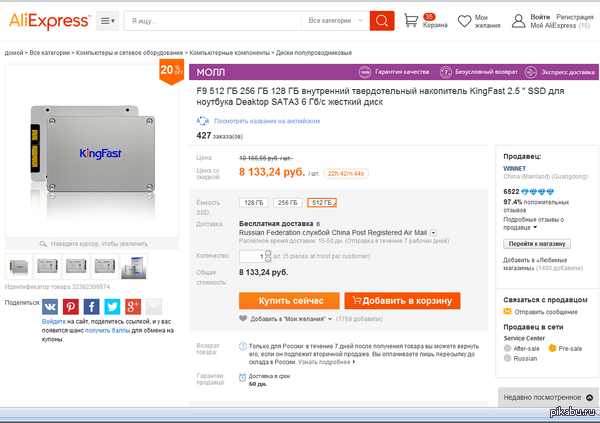Share via the Google+ icon

[133, 307]
